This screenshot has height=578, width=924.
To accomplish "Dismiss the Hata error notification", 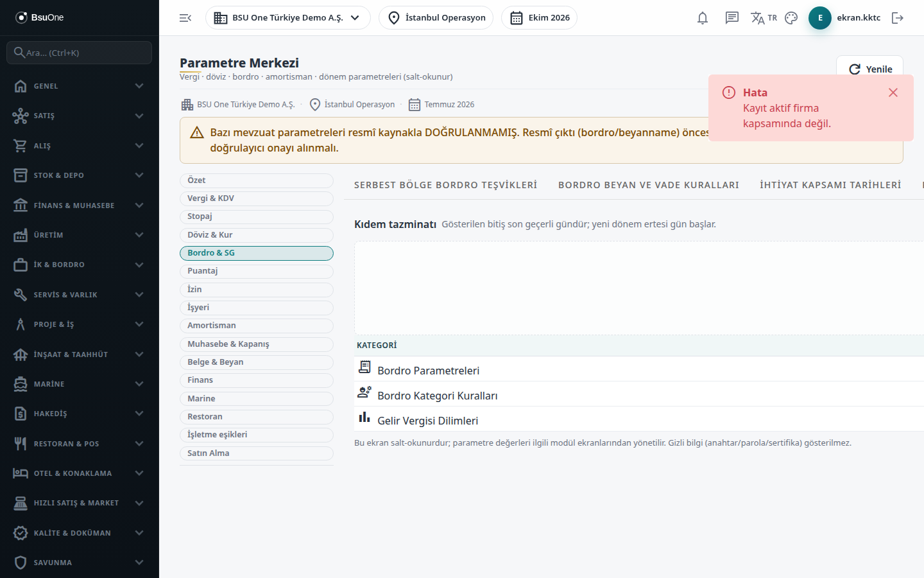I will pyautogui.click(x=893, y=92).
